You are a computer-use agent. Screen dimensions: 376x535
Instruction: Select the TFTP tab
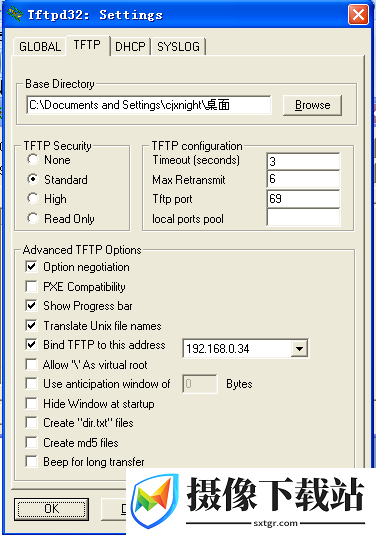[87, 45]
